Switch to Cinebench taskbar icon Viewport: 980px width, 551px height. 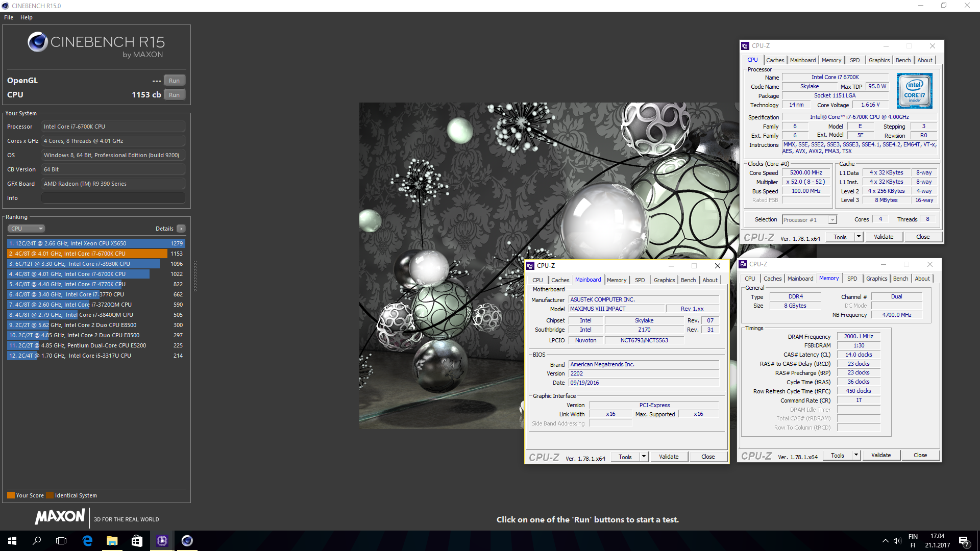click(187, 541)
